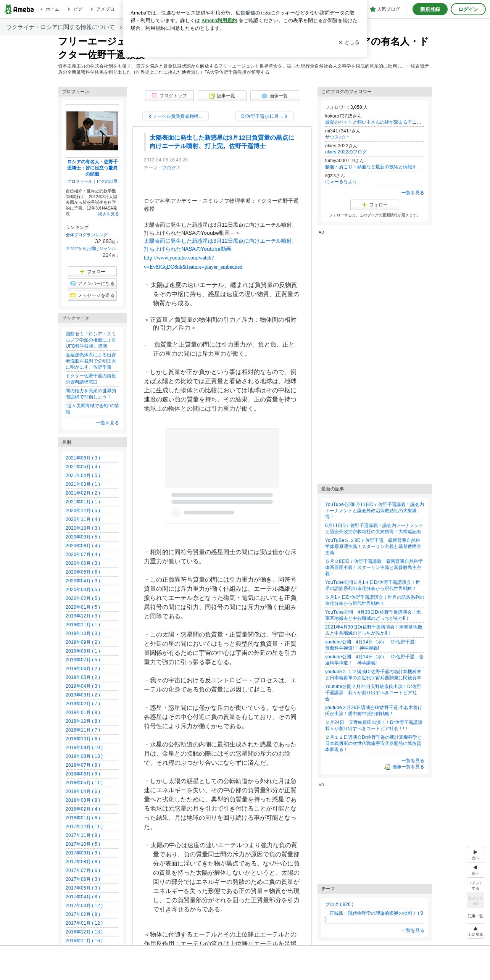Open the youtube.com/watch URL link

[x=193, y=263]
